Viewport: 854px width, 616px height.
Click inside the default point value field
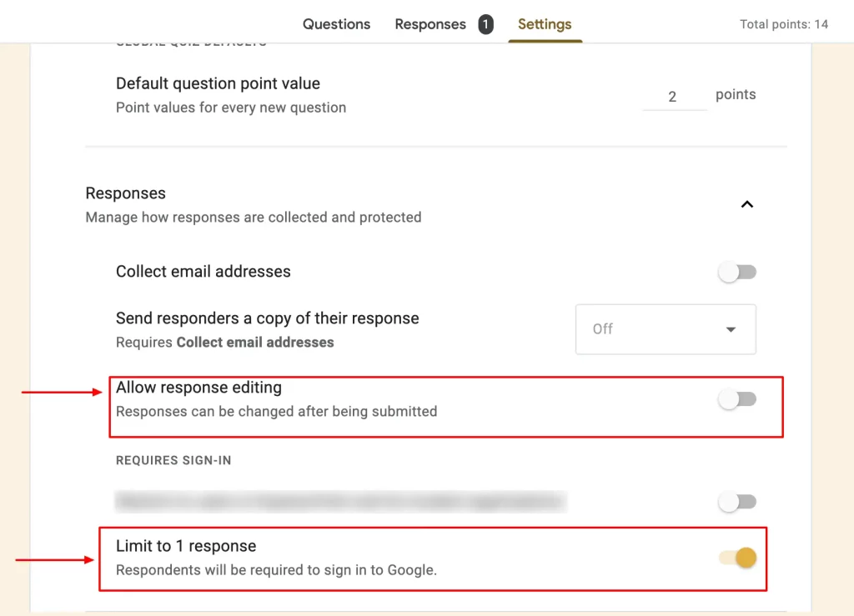click(x=673, y=96)
